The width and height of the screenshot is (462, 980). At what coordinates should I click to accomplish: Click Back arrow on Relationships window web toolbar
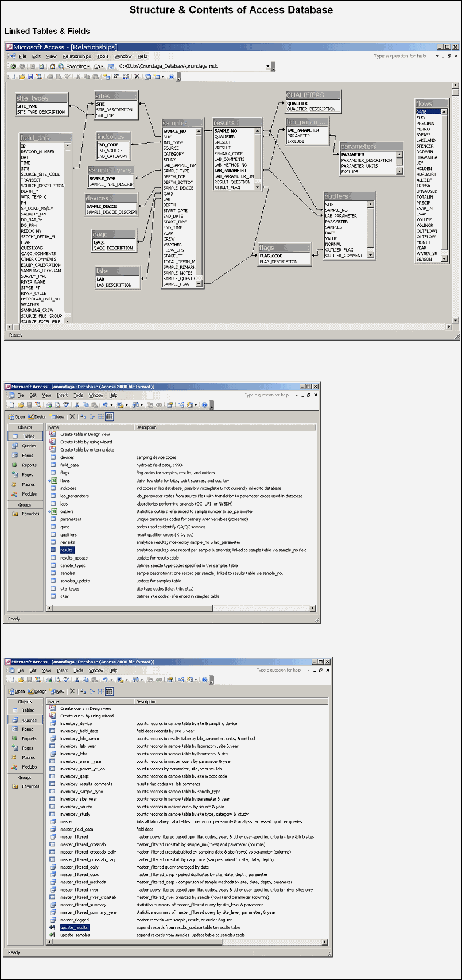point(13,66)
